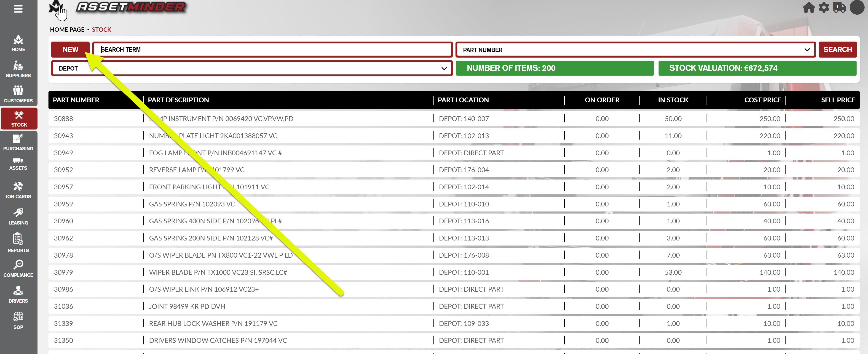Screen dimensions: 868x354
Task: Sort by Cost Price column header
Action: (763, 100)
